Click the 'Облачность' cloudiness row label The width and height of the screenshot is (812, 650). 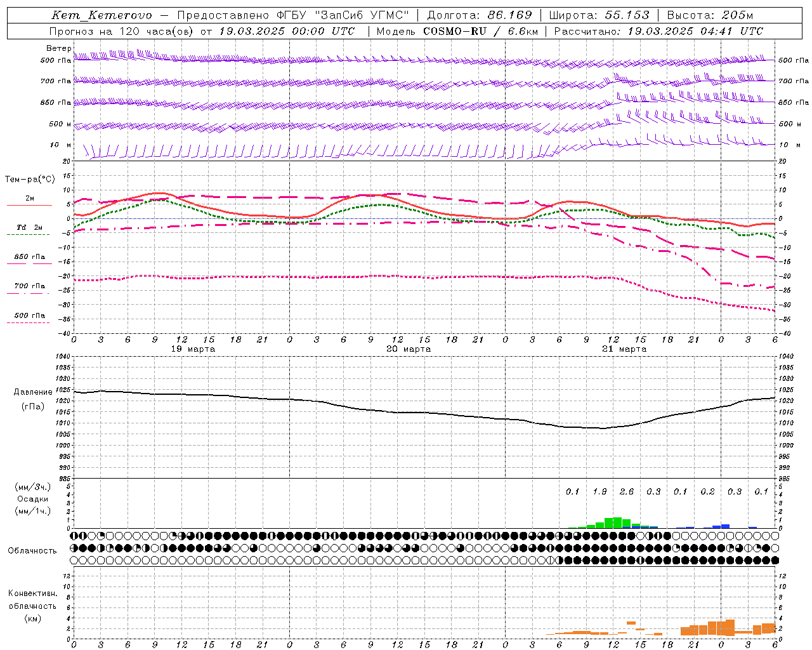coord(32,550)
